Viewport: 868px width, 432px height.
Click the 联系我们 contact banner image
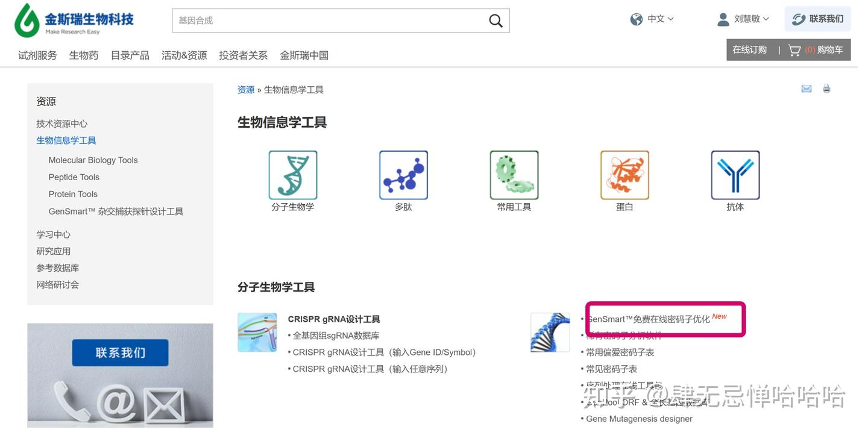(x=120, y=375)
